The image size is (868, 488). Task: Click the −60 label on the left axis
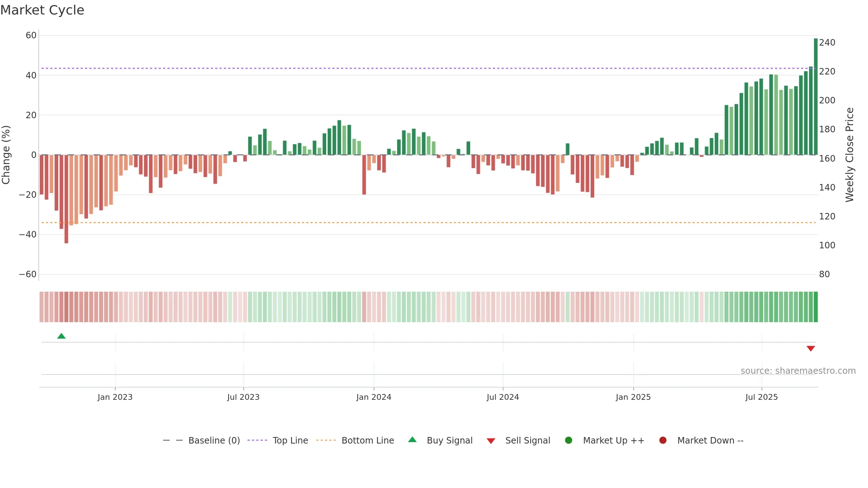tap(28, 274)
